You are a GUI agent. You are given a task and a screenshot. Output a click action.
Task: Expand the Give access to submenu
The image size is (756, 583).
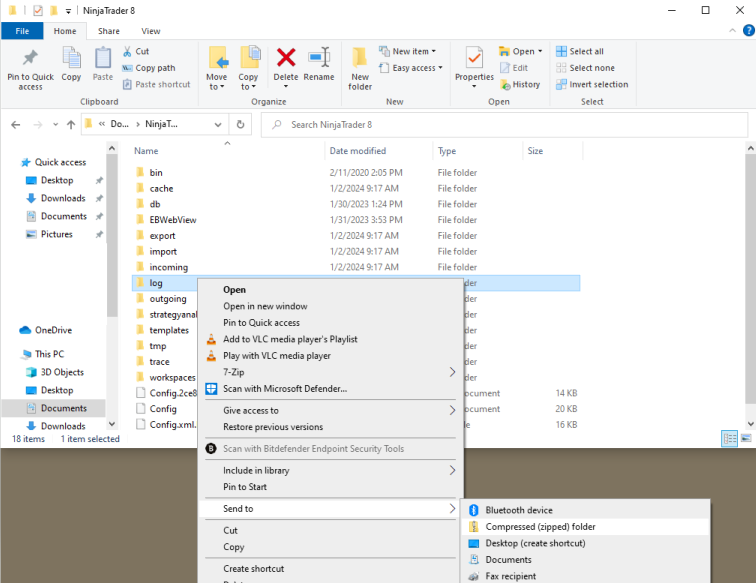pyautogui.click(x=330, y=410)
